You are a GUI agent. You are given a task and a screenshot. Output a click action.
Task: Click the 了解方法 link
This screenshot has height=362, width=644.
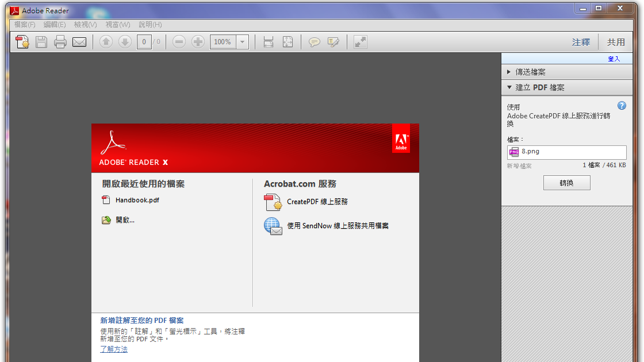(x=114, y=349)
